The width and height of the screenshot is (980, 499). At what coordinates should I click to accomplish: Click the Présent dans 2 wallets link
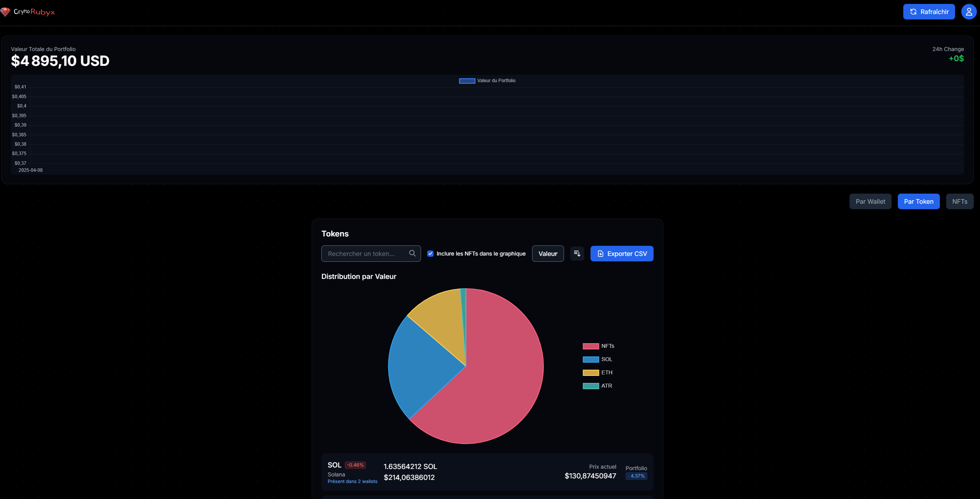[352, 481]
